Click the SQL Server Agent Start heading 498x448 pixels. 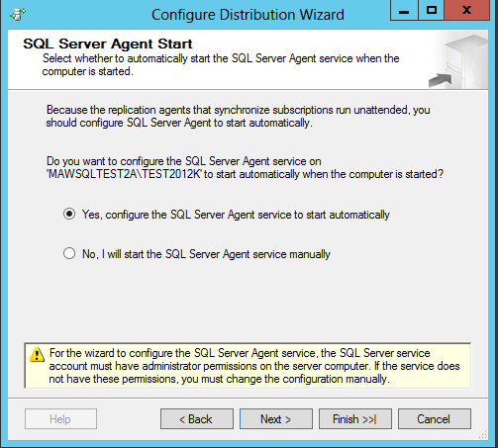point(108,44)
